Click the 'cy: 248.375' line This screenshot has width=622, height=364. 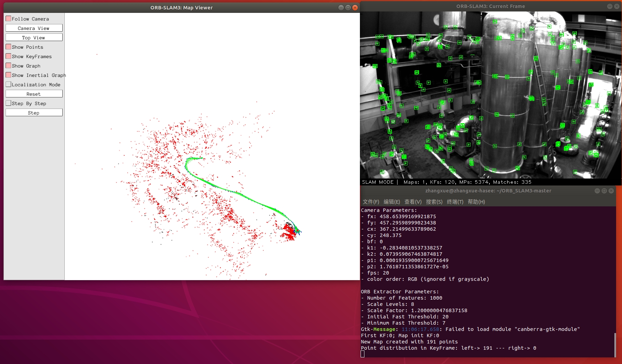[x=381, y=235]
